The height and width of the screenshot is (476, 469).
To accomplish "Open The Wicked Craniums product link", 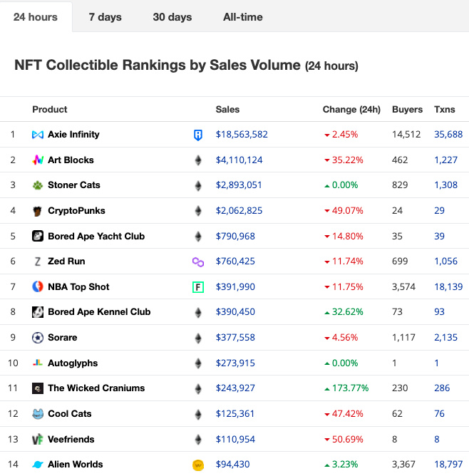I will 96,388.
